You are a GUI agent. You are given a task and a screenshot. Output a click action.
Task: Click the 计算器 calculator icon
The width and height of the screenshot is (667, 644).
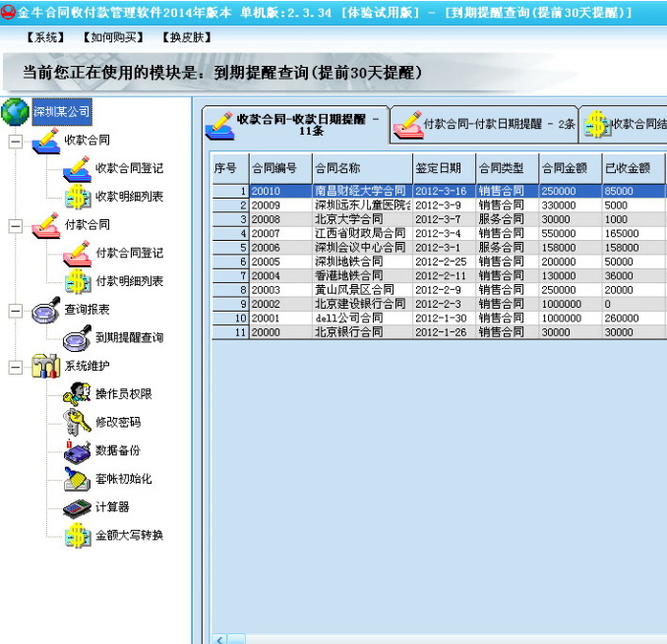(78, 507)
